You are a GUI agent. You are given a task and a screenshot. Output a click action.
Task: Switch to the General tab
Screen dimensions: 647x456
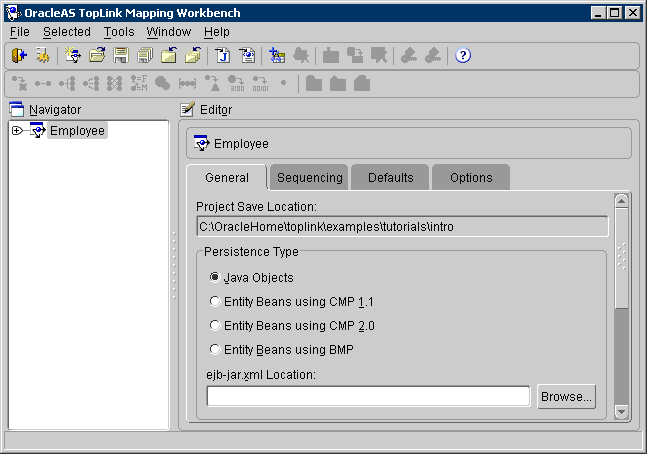227,177
